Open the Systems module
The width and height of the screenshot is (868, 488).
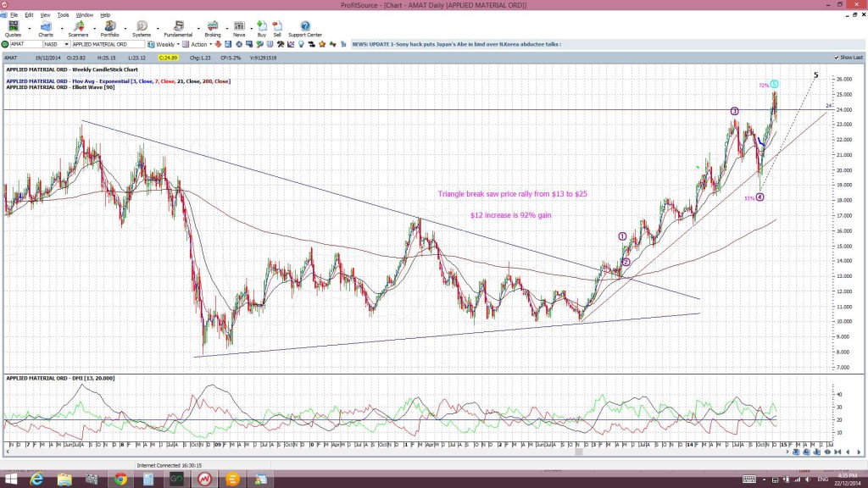[x=142, y=29]
